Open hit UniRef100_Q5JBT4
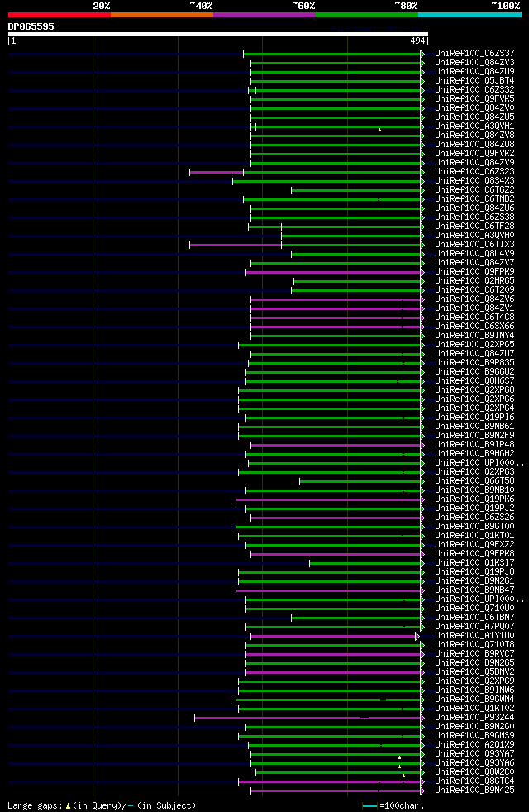The image size is (529, 812). point(474,81)
